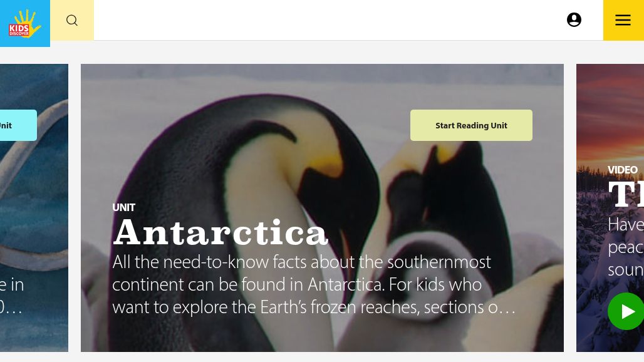Click the video card description starting with Have
644x362 pixels.
(625, 247)
